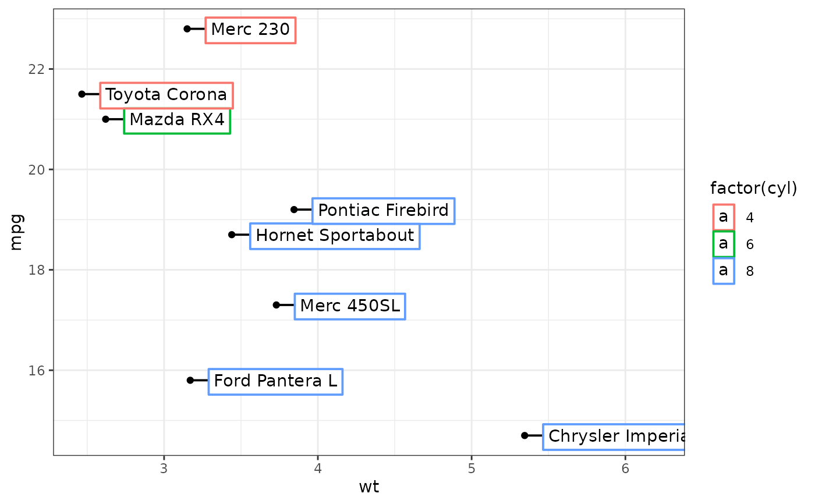This screenshot has height=504, width=815.
Task: Select the Chrysler Imperial label
Action: pos(614,436)
